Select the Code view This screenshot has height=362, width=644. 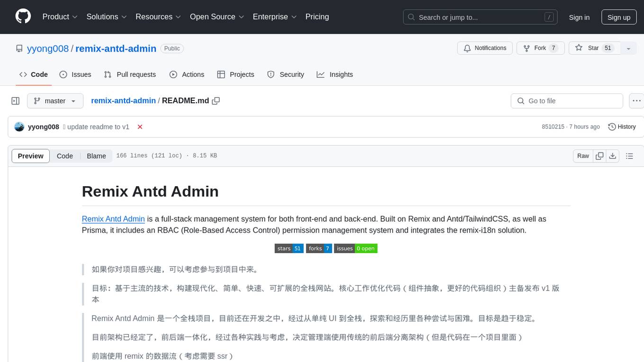click(x=65, y=156)
